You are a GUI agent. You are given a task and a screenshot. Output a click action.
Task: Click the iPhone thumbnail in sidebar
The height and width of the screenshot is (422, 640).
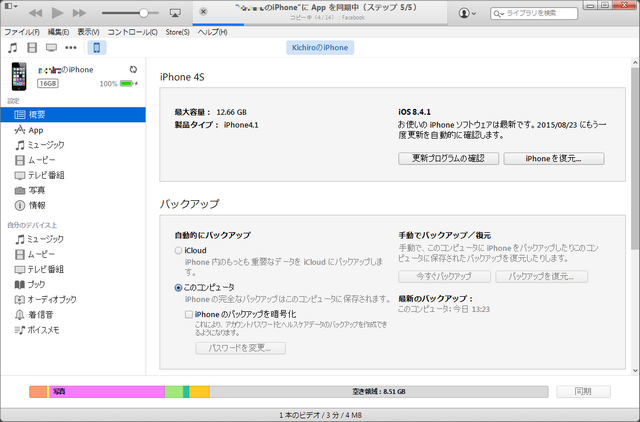[x=19, y=76]
